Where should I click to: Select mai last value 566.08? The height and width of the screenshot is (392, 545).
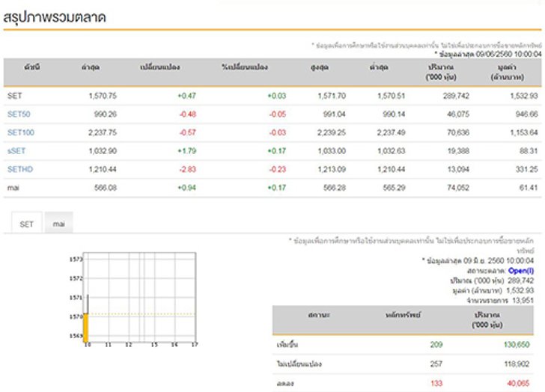[x=106, y=188]
